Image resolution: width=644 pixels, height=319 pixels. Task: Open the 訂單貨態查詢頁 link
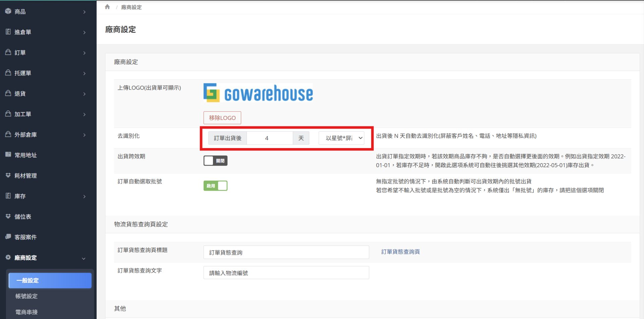400,252
